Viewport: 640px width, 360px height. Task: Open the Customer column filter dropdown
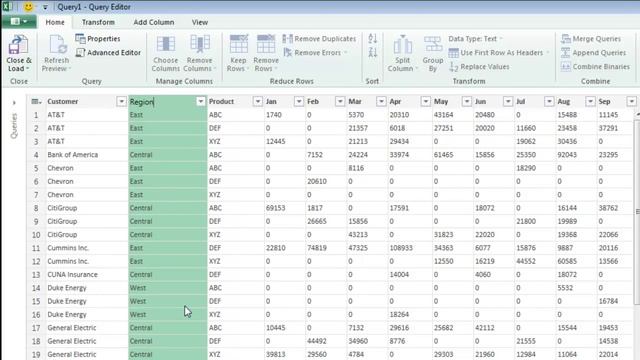point(121,101)
